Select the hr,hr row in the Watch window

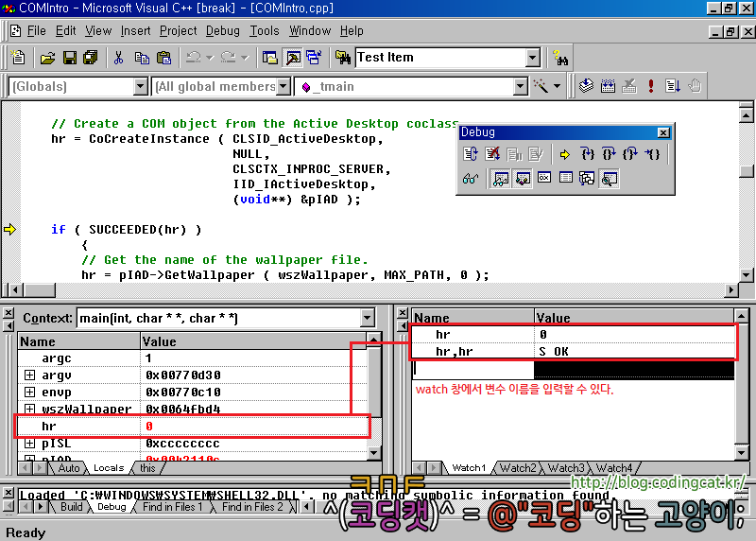[x=574, y=351]
